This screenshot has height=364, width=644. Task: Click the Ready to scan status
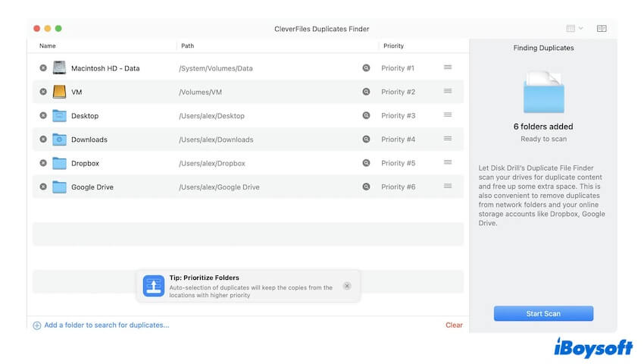(543, 139)
